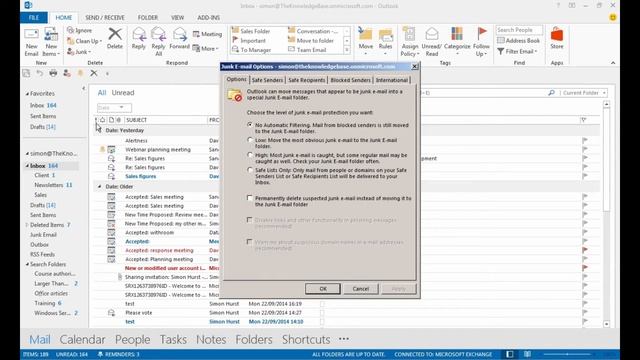Click the smiley feedback icon
Screen dimensions: 640x360
[613, 18]
